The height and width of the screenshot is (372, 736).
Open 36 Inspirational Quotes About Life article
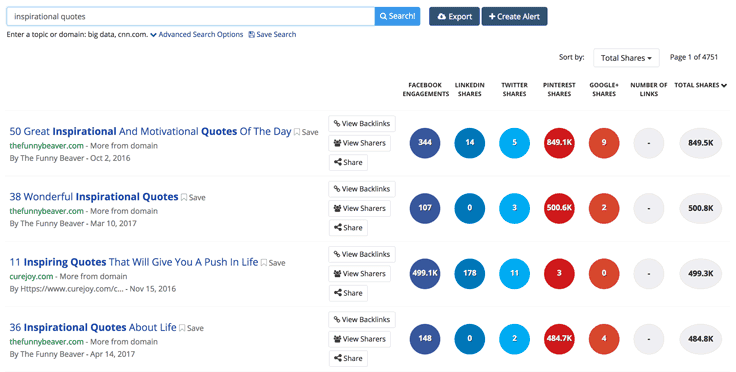tap(93, 327)
